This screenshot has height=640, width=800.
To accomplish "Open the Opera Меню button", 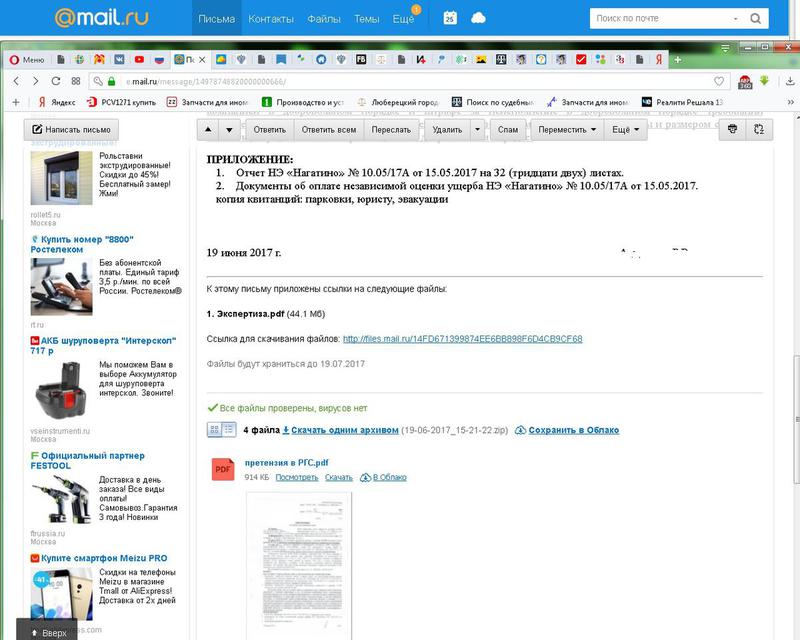I will tap(28, 60).
